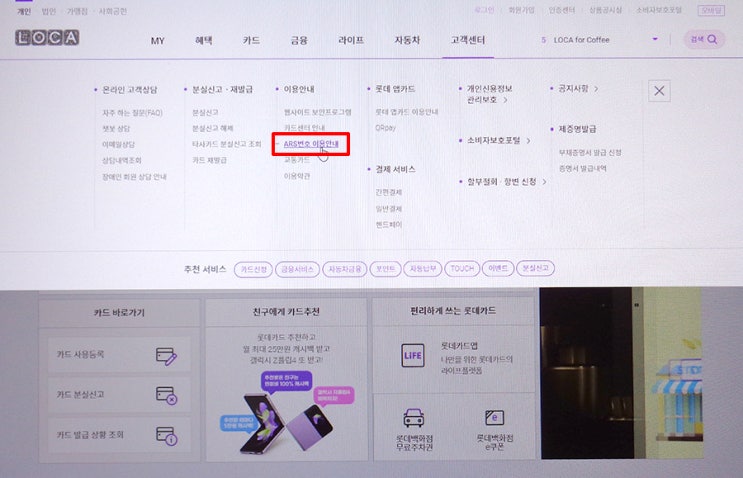Switch to the 사회공헌 tab
743x478 pixels.
tap(113, 11)
